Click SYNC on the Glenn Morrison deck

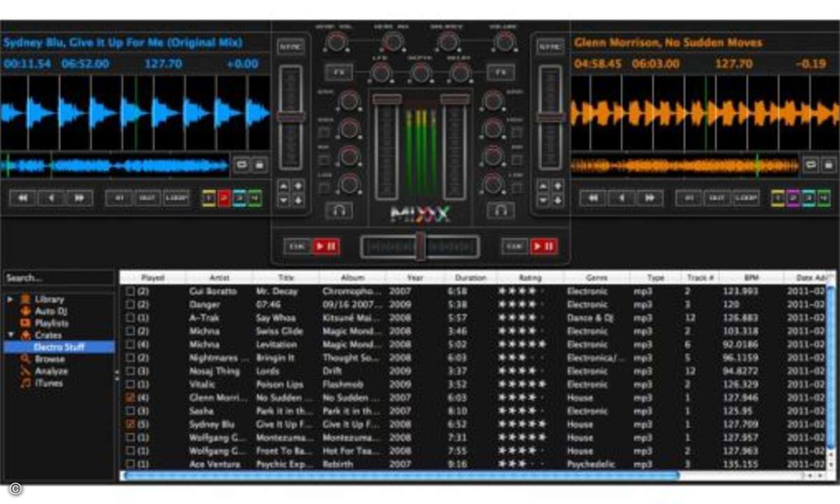pyautogui.click(x=550, y=47)
